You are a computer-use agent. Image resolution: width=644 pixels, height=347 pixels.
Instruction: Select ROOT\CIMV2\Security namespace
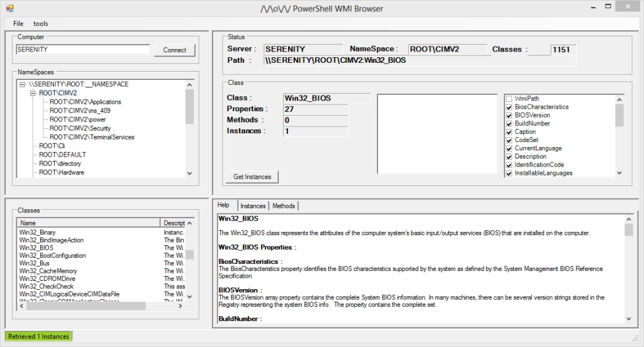tap(80, 128)
